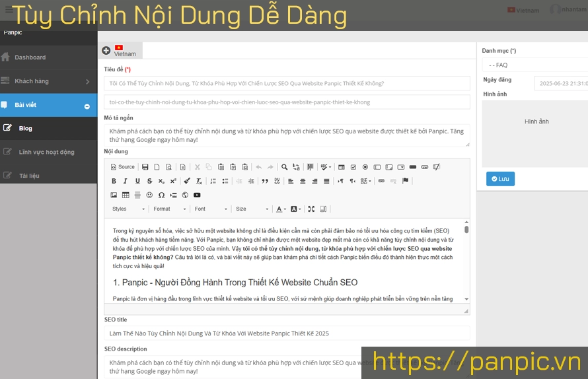Image resolution: width=588 pixels, height=379 pixels.
Task: Open Dashboard in the sidebar
Action: pyautogui.click(x=48, y=57)
